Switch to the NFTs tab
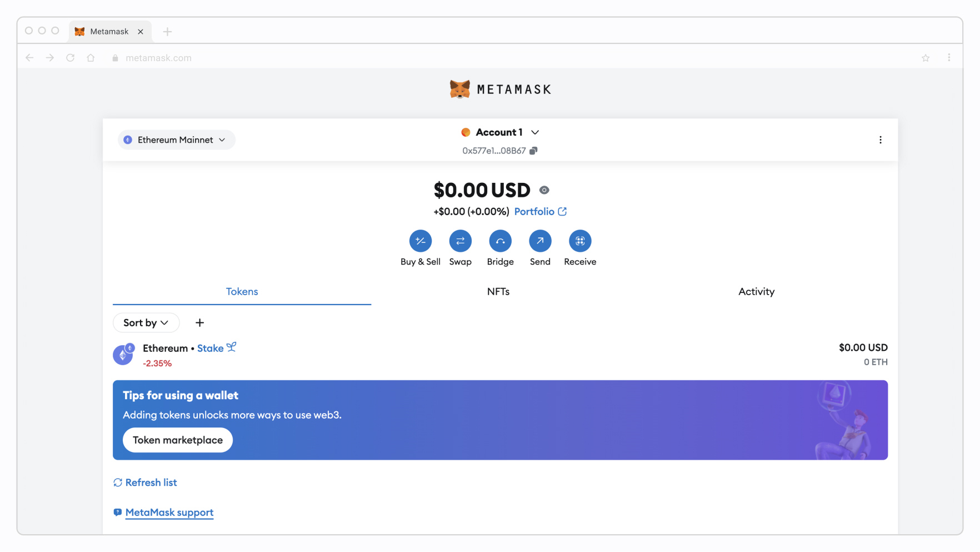 (x=498, y=291)
